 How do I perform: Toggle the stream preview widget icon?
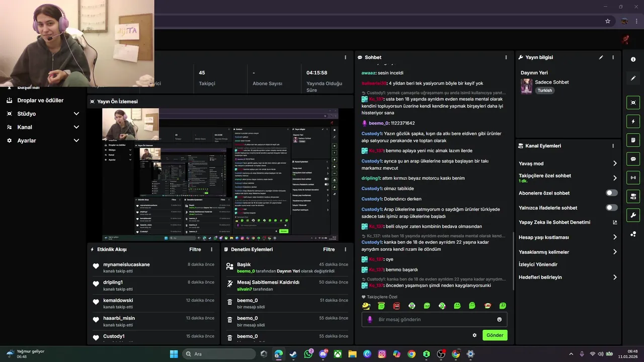[x=633, y=103]
